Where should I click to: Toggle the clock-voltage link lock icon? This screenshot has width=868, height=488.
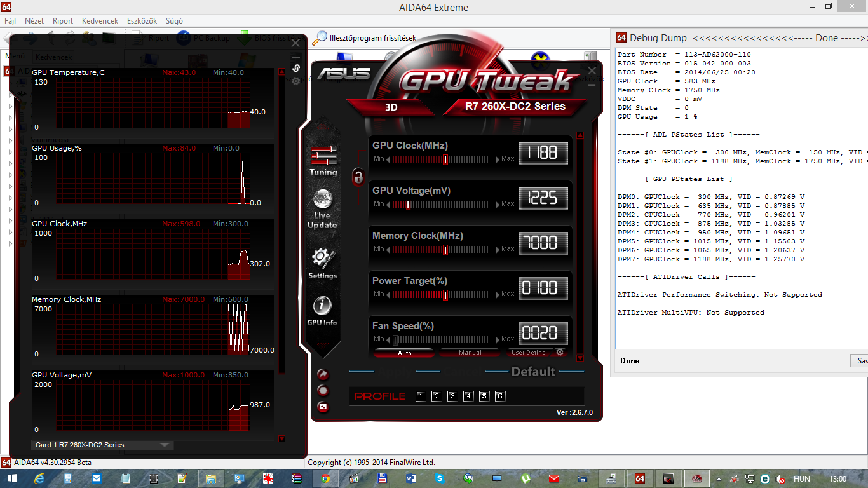coord(358,176)
